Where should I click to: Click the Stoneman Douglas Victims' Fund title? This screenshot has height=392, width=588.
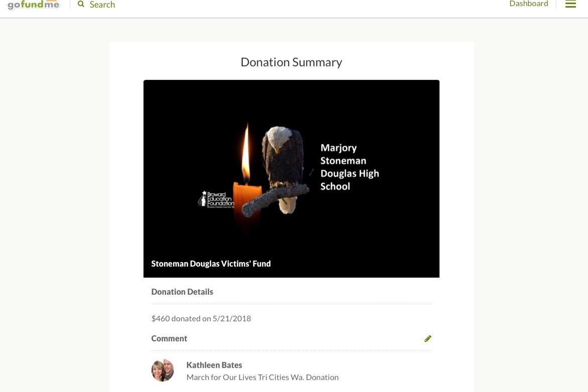point(211,264)
